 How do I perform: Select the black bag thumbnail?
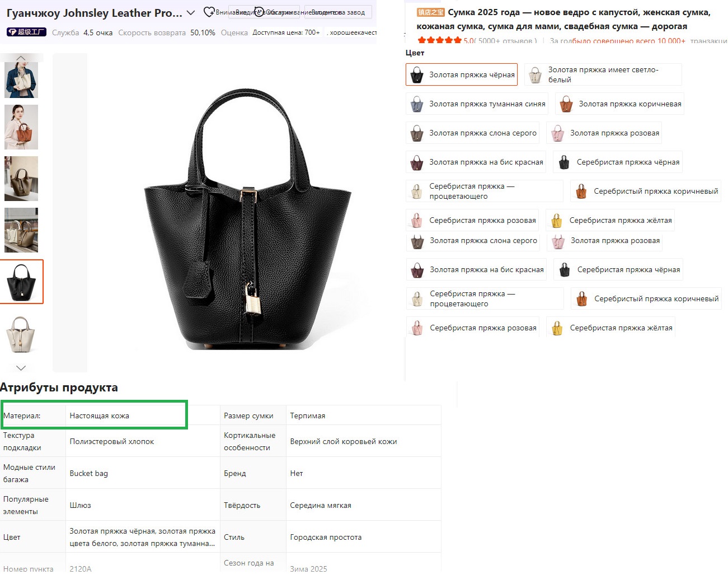(21, 282)
